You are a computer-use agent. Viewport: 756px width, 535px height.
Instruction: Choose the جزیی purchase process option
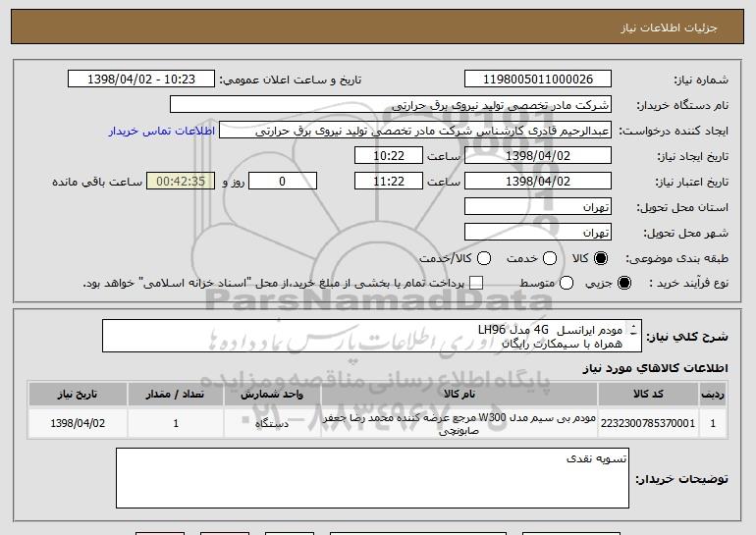point(623,283)
